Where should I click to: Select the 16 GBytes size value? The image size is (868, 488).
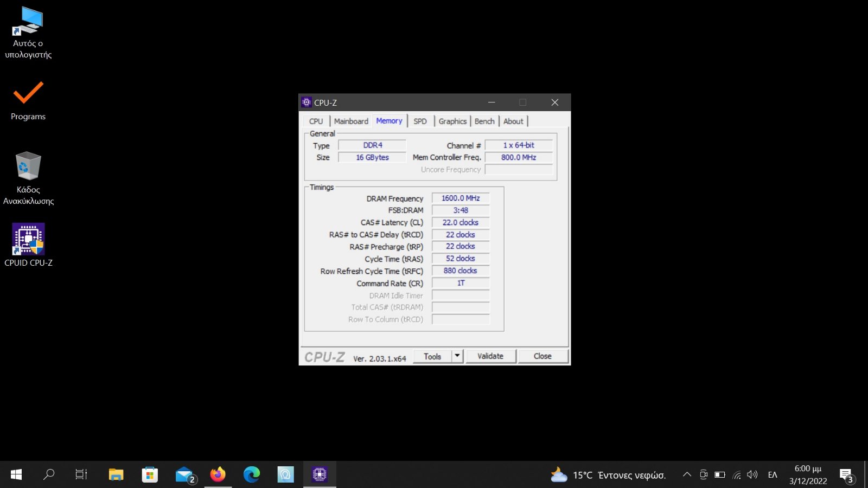pyautogui.click(x=373, y=157)
